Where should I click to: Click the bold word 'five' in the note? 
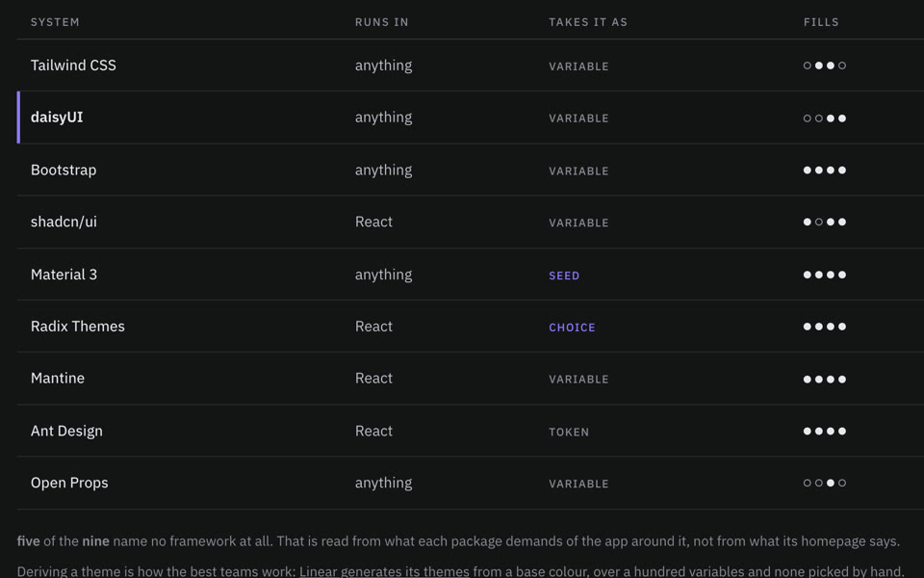coord(28,540)
